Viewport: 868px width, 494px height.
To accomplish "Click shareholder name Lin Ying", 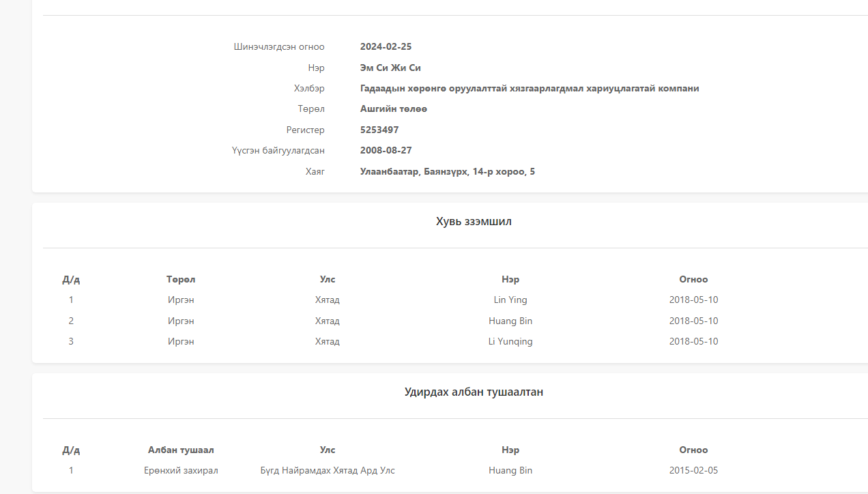I will [x=510, y=300].
